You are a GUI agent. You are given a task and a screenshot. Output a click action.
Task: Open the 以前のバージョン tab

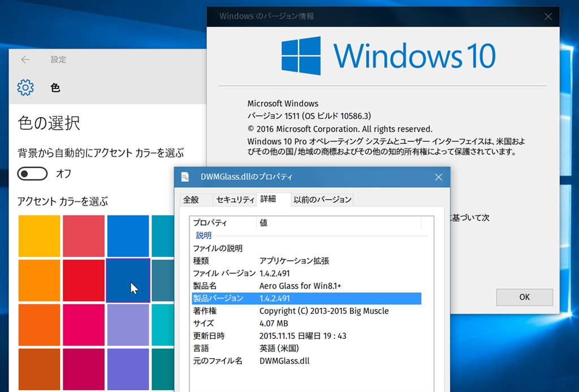coord(322,200)
